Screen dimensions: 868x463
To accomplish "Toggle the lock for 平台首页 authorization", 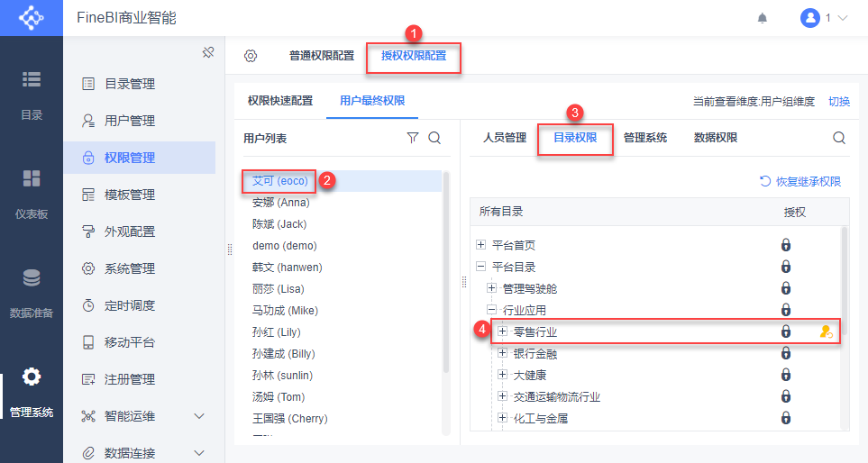I will 786,245.
